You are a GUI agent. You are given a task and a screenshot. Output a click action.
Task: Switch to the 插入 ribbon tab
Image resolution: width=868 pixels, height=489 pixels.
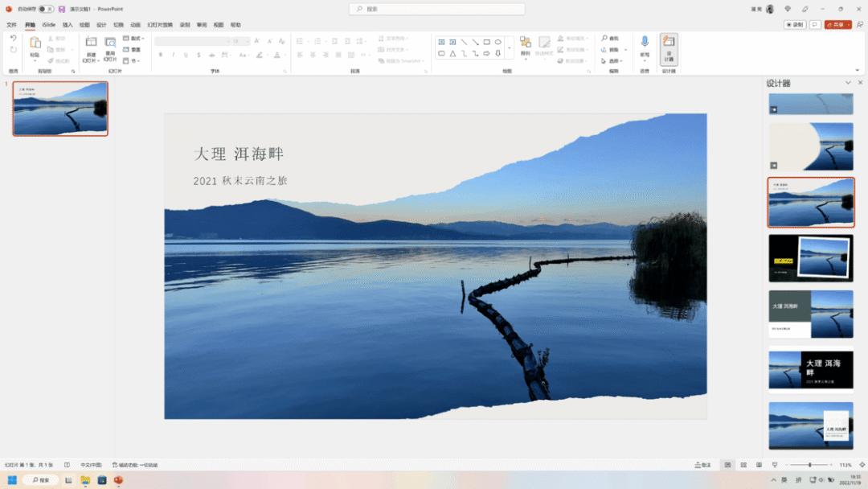68,25
